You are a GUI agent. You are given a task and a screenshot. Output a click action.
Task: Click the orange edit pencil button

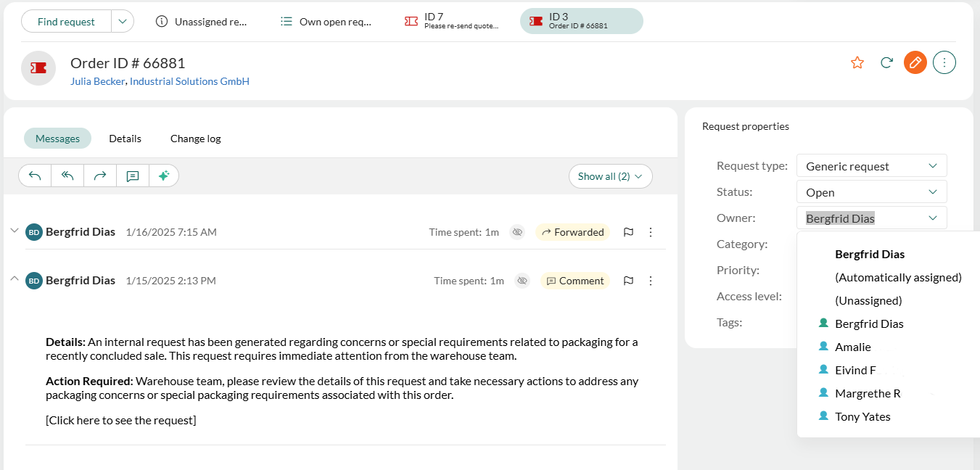pyautogui.click(x=915, y=62)
